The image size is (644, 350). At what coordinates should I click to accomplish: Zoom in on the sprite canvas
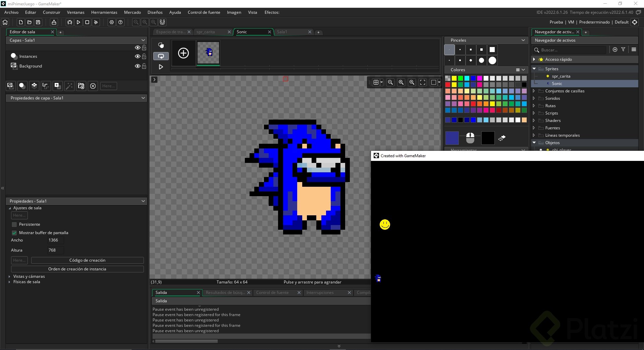pos(412,82)
